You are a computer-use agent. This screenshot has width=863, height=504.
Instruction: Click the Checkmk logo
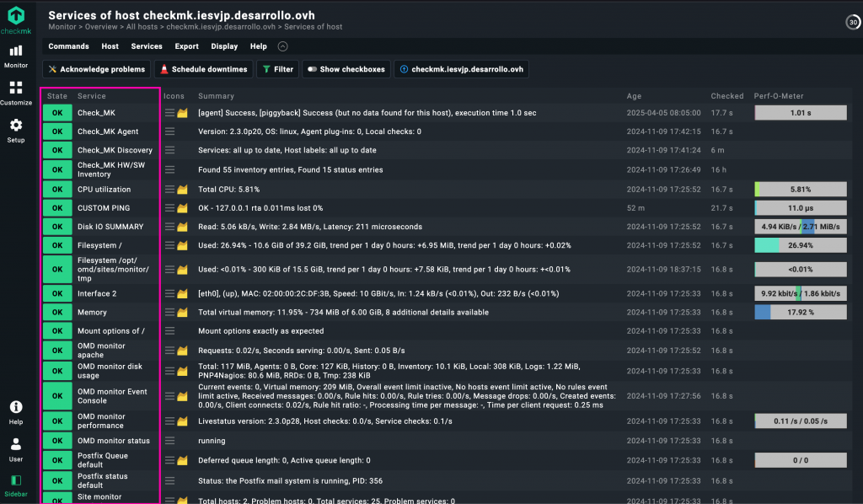coord(16,19)
